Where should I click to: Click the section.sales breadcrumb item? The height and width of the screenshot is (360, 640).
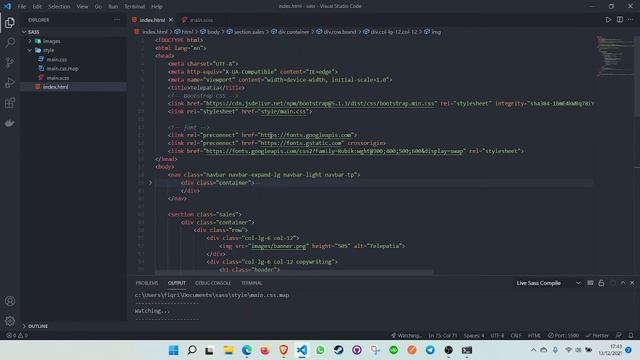pos(249,32)
